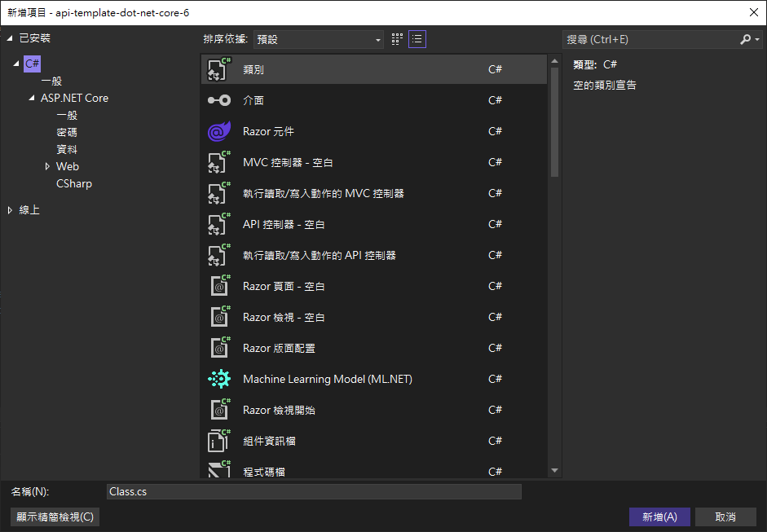This screenshot has width=767, height=532.
Task: Click the scrollbar down arrow
Action: point(554,470)
